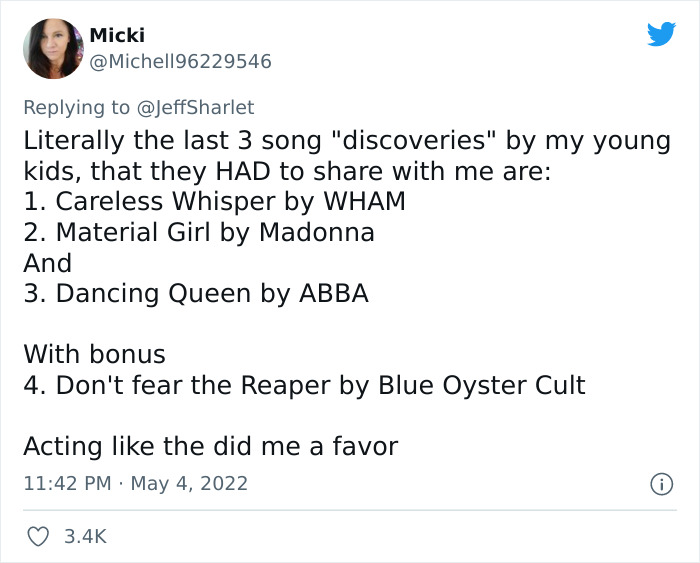Screen dimensions: 700x563
Task: Like the tweet with the heart icon
Action: pos(36,537)
